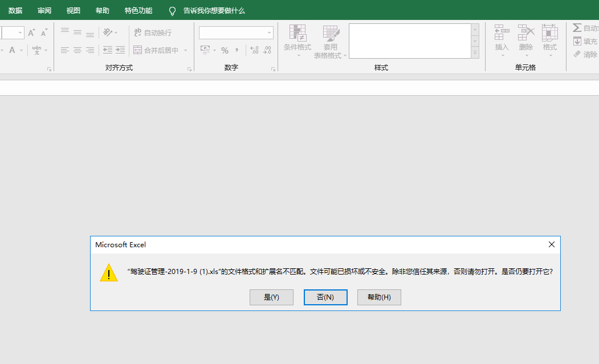Decrease decimal places icon
Viewport: 599px width, 364px height.
(267, 50)
